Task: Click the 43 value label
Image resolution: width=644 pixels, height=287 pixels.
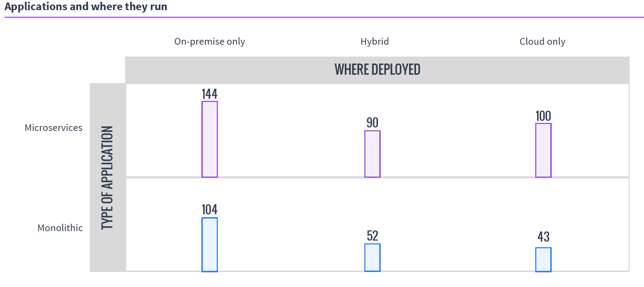Action: point(543,237)
